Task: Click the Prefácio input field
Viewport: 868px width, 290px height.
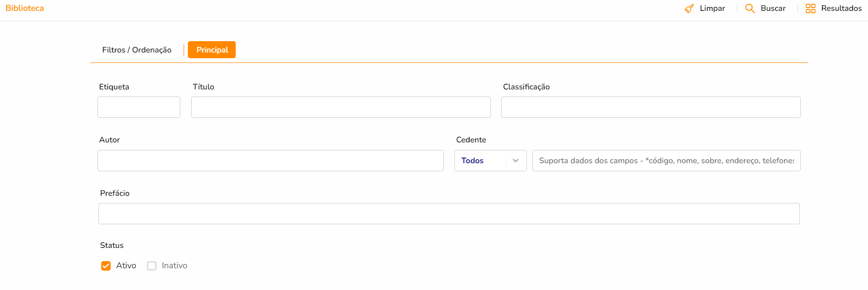Action: click(x=449, y=214)
